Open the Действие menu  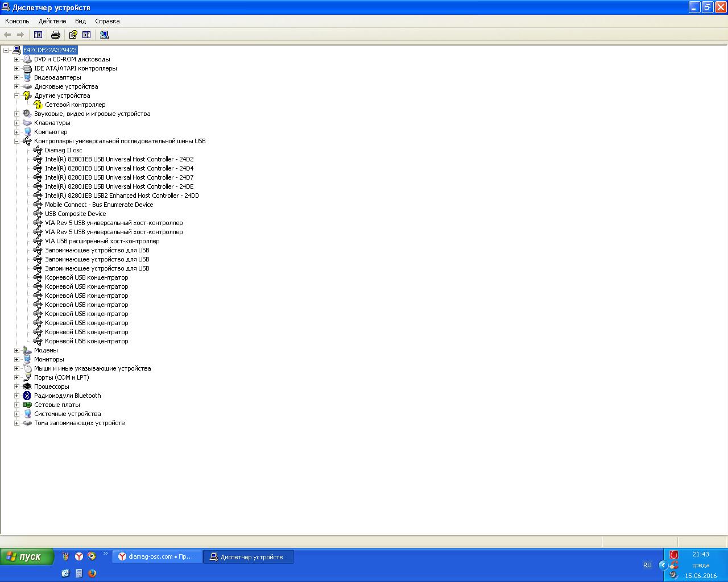(52, 21)
